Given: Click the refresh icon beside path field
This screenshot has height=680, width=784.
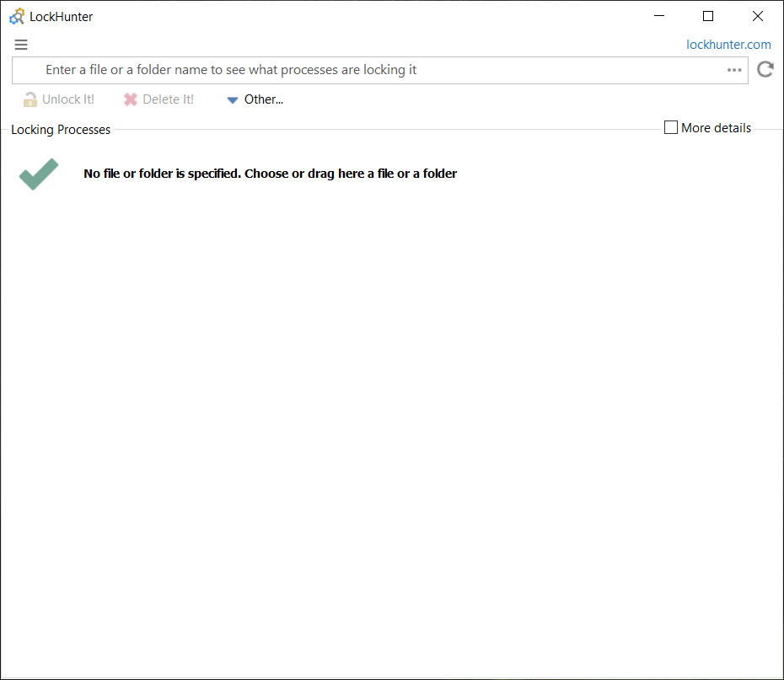Looking at the screenshot, I should click(x=765, y=69).
